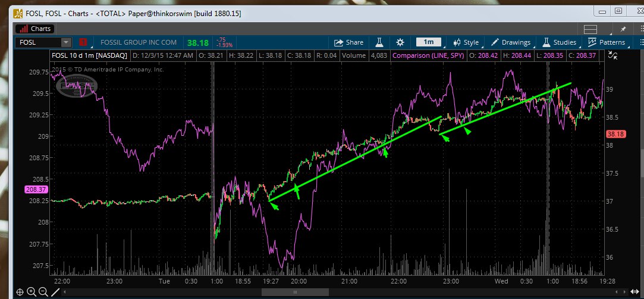Click the zoom out magnifier icon

pyautogui.click(x=43, y=292)
